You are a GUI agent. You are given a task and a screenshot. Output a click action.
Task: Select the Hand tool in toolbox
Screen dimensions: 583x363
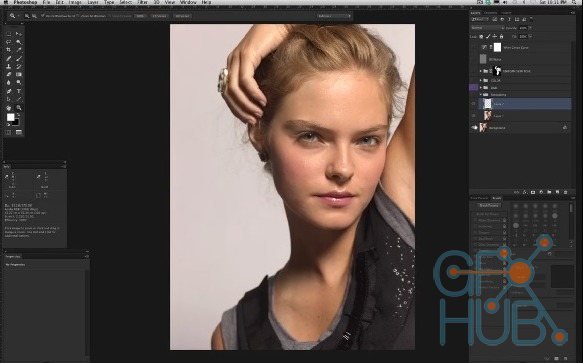(x=9, y=108)
